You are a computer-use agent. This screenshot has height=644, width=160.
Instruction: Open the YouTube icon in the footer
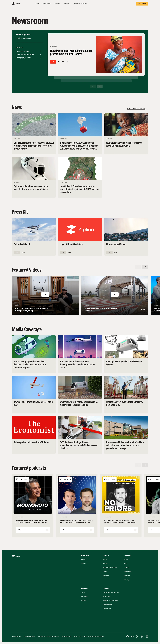click(132, 637)
